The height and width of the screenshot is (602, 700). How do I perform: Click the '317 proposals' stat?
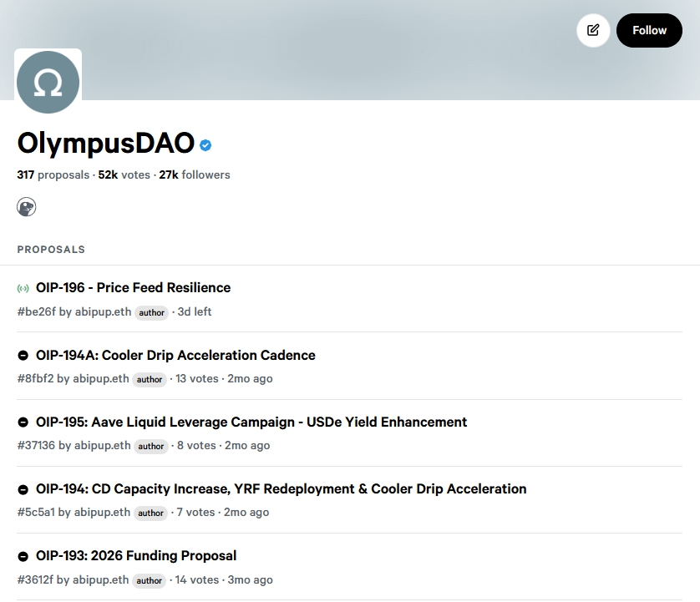[x=53, y=175]
